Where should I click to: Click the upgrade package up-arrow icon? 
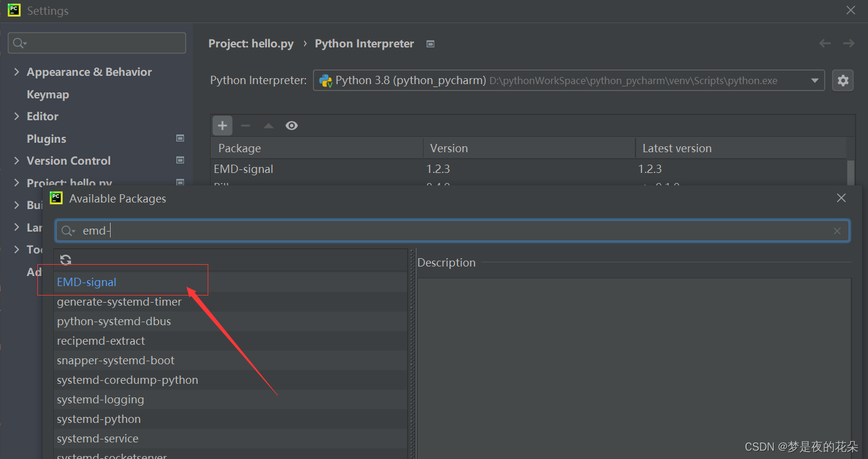tap(269, 126)
